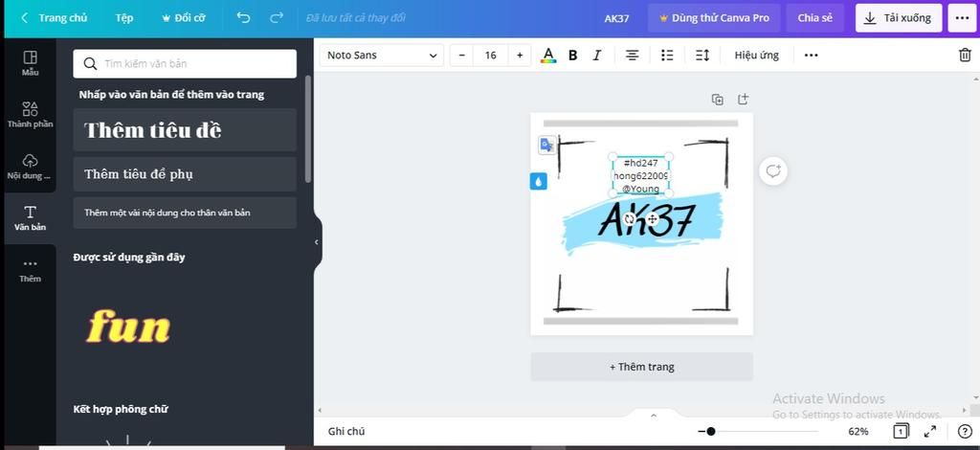Open the Mẫu templates tab

[x=30, y=63]
